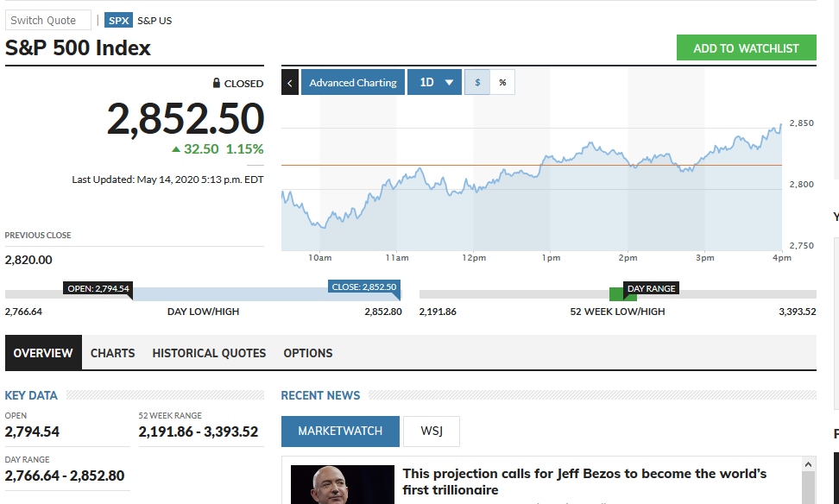The image size is (839, 504).
Task: Click the DAY RANGE marker on 52-week bar
Action: tap(651, 288)
